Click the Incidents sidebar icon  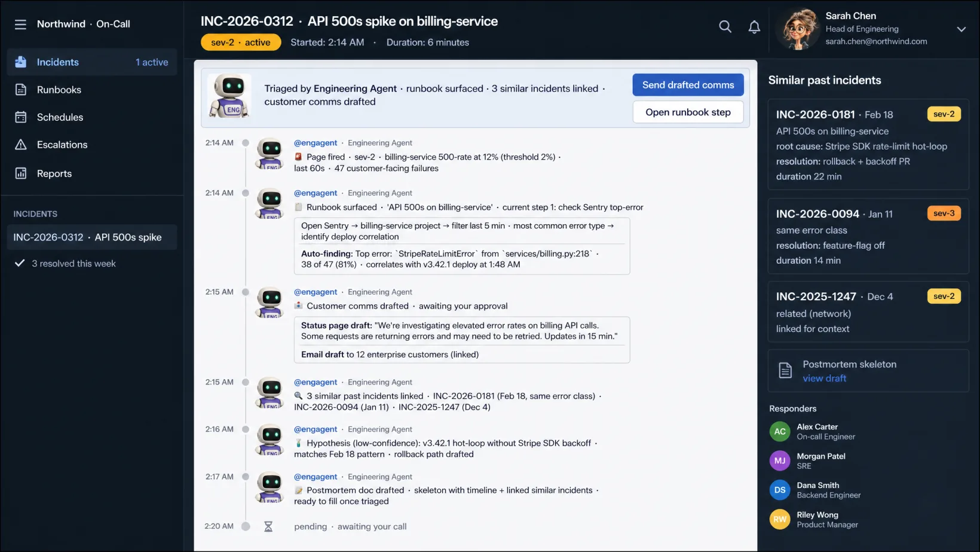click(x=21, y=62)
